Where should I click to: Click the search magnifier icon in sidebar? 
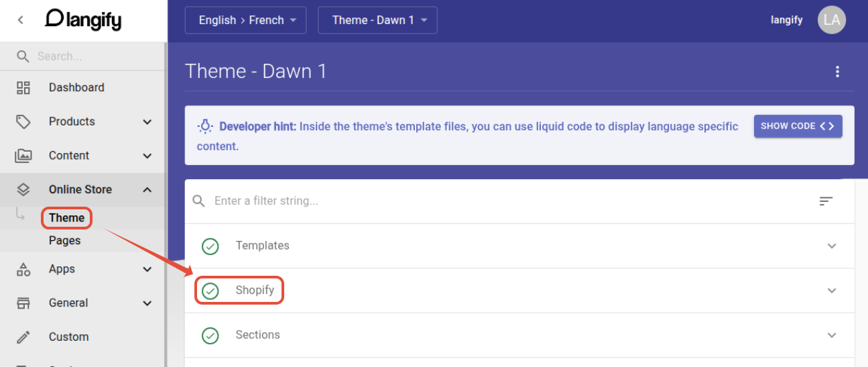point(23,56)
